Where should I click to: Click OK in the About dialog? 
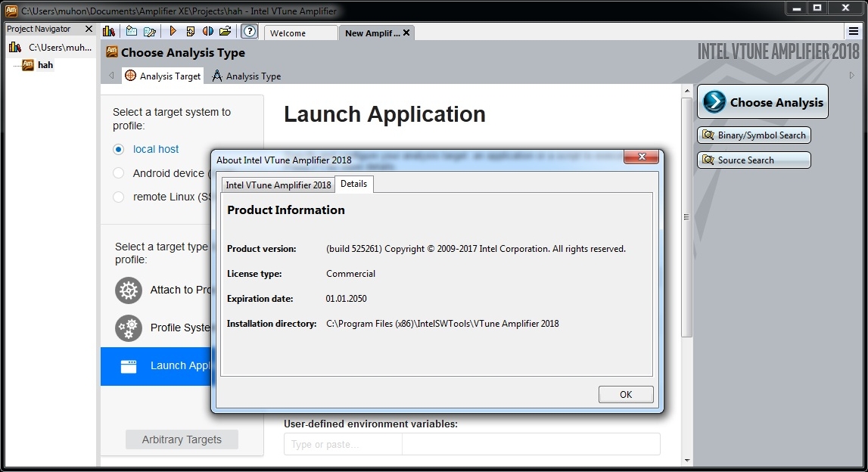[626, 395]
